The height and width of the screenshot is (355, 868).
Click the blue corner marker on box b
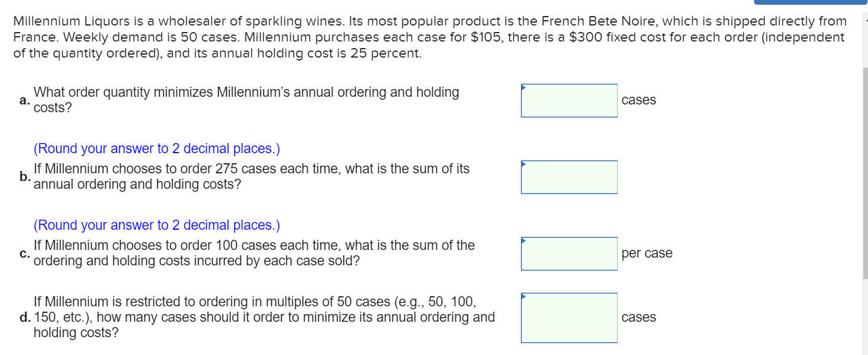(x=523, y=163)
